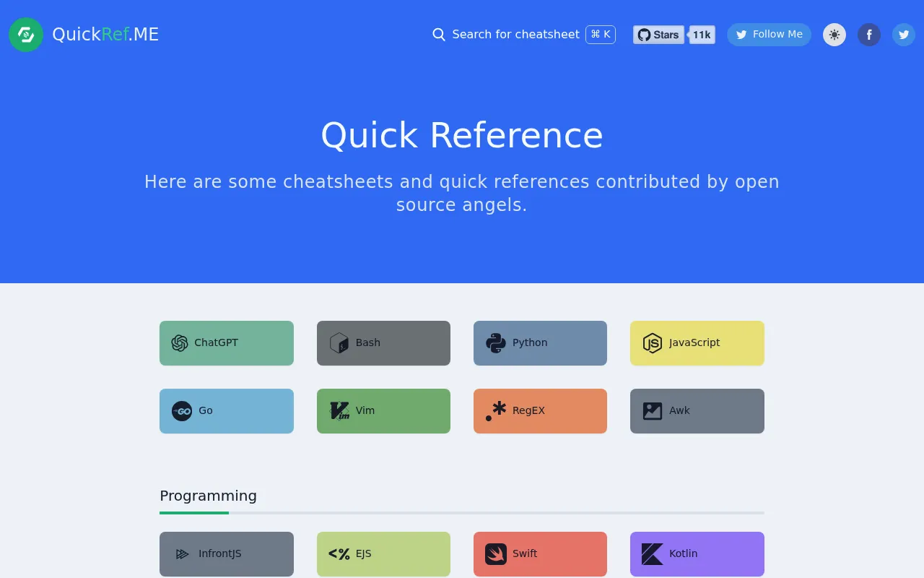Image resolution: width=924 pixels, height=578 pixels.
Task: Open the Go cheatsheet card
Action: pos(227,411)
